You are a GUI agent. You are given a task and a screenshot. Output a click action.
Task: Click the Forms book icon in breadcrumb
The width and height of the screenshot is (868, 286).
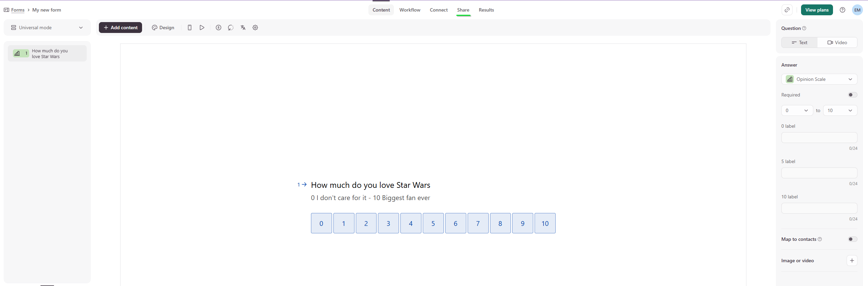tap(6, 10)
